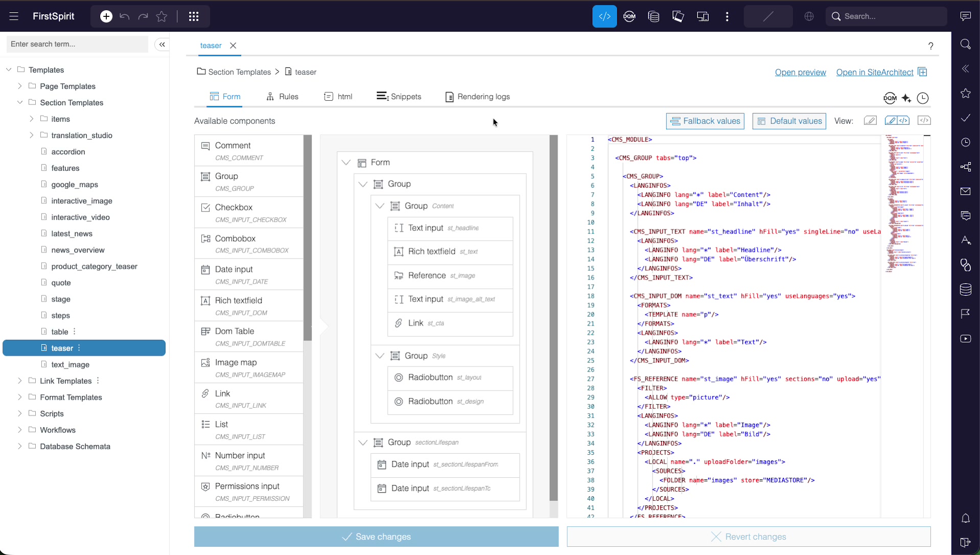
Task: Switch to the Rendering logs tab
Action: [x=477, y=97]
